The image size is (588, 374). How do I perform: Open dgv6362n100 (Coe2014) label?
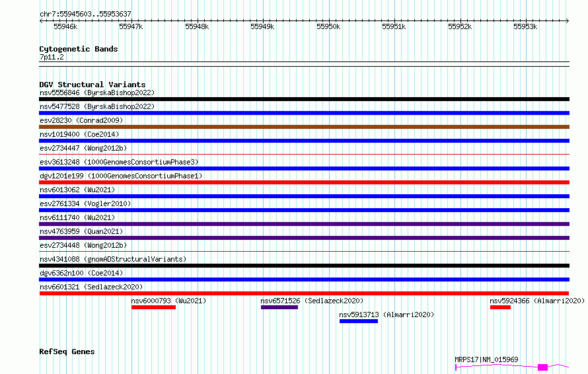click(81, 273)
